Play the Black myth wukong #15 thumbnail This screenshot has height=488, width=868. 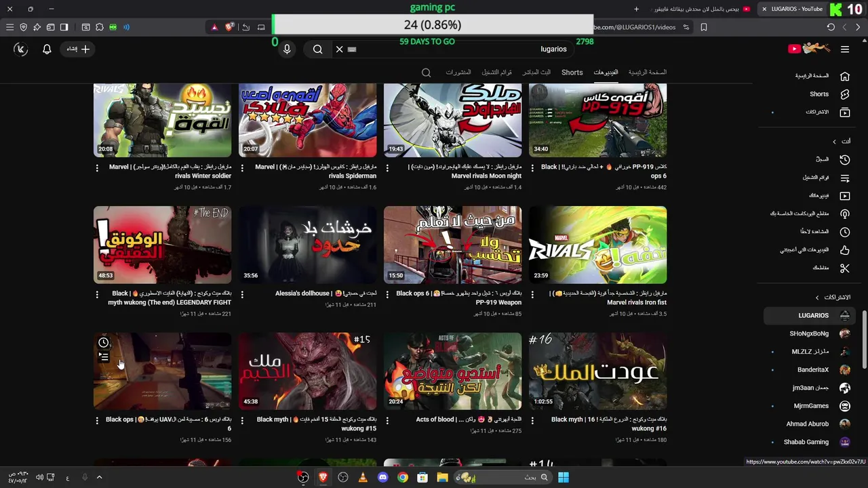pyautogui.click(x=307, y=371)
